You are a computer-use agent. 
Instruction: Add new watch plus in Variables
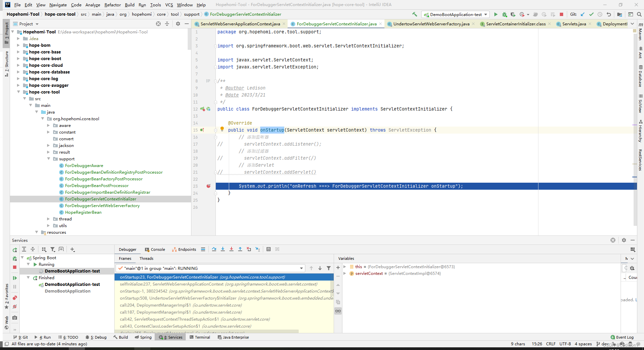(x=338, y=268)
